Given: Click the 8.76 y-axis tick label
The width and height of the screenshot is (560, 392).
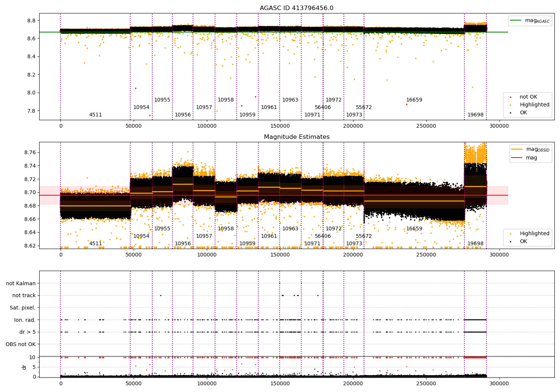Looking at the screenshot, I should [x=30, y=152].
